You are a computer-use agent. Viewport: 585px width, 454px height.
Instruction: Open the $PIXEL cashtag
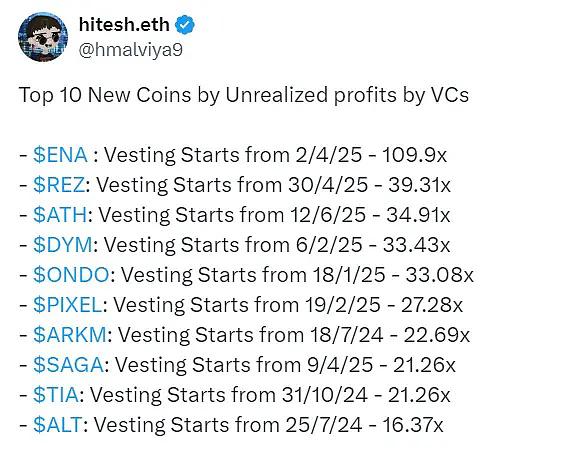[67, 305]
